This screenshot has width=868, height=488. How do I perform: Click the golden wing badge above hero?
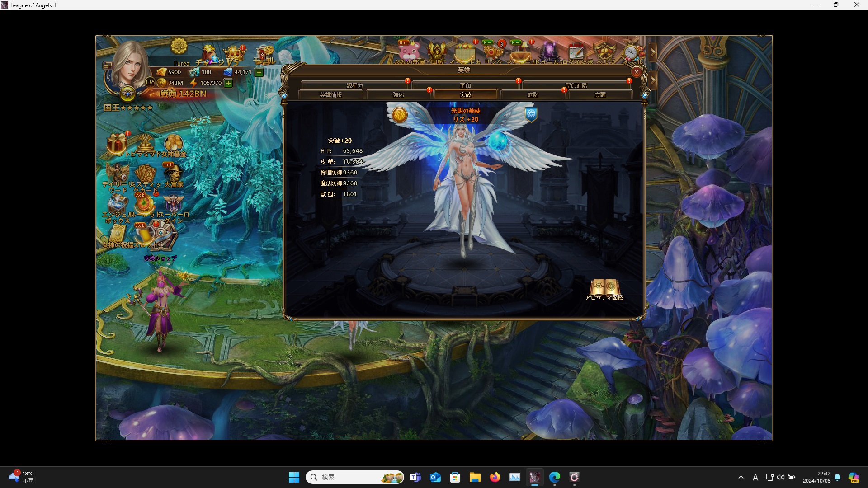click(400, 115)
